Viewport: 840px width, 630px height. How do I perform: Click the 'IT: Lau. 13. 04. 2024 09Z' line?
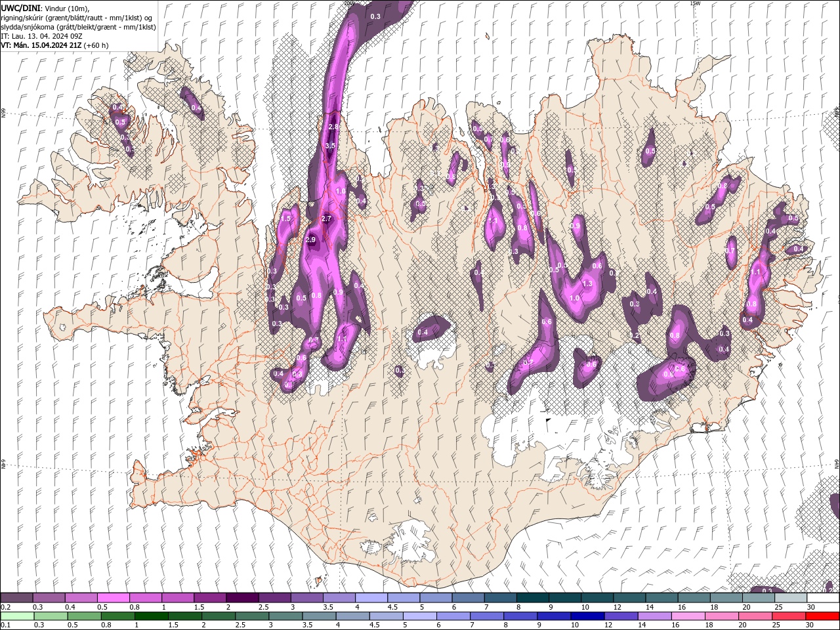(x=41, y=36)
